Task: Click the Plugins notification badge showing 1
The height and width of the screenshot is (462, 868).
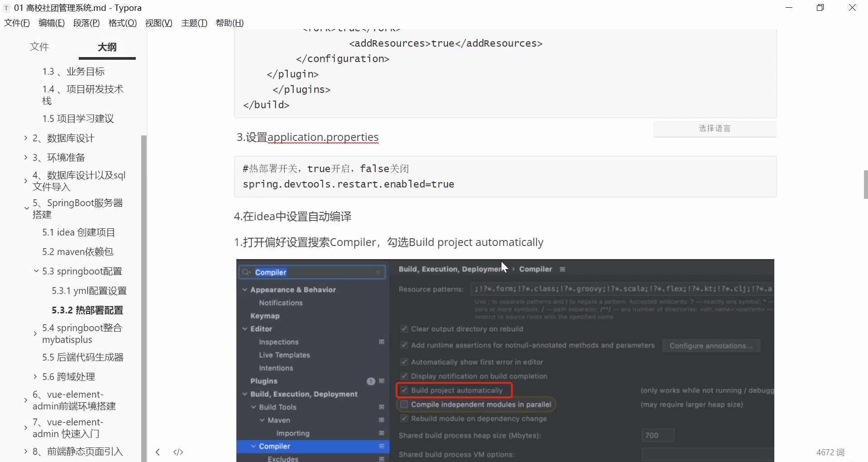Action: 371,381
